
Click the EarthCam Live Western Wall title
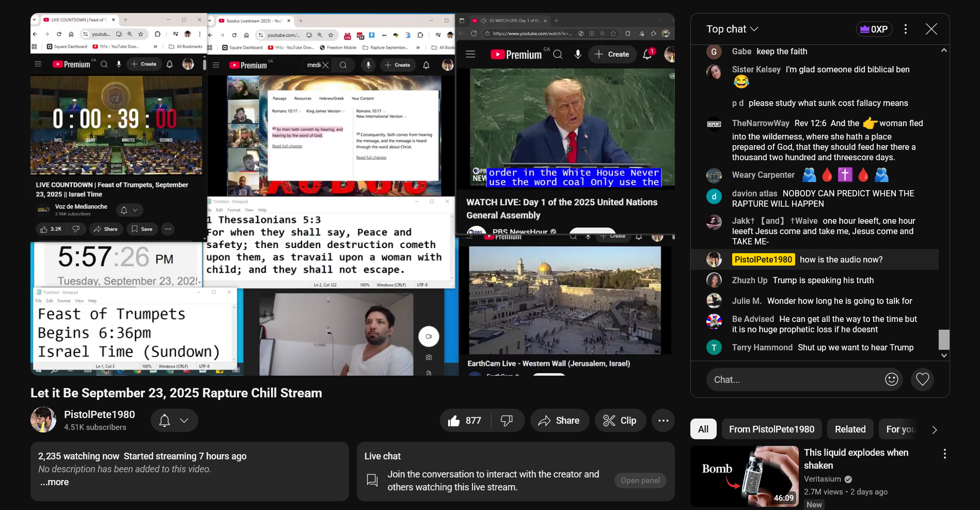point(548,364)
